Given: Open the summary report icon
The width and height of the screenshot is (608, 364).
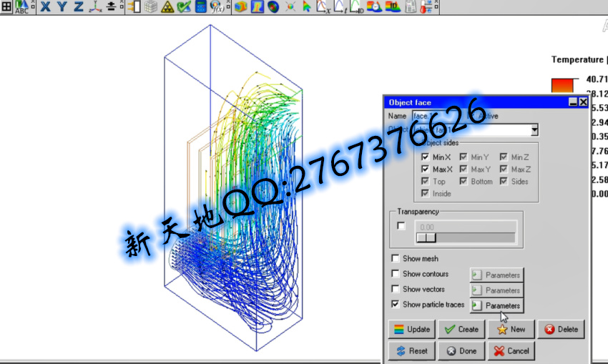Looking at the screenshot, I should click(x=411, y=6).
